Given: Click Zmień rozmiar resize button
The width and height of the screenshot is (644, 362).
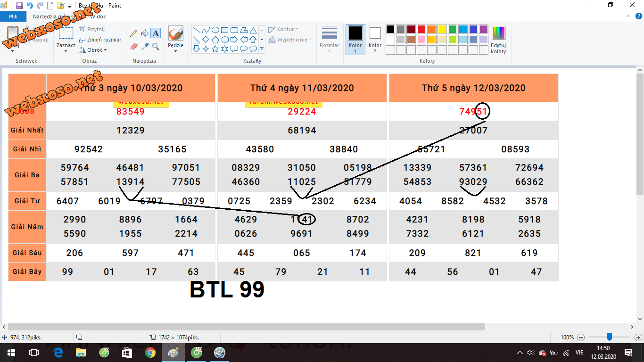Looking at the screenshot, I should 100,40.
